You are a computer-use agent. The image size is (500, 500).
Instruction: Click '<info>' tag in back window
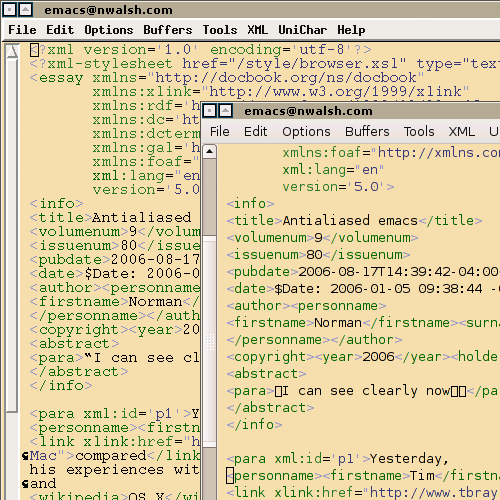click(x=56, y=204)
